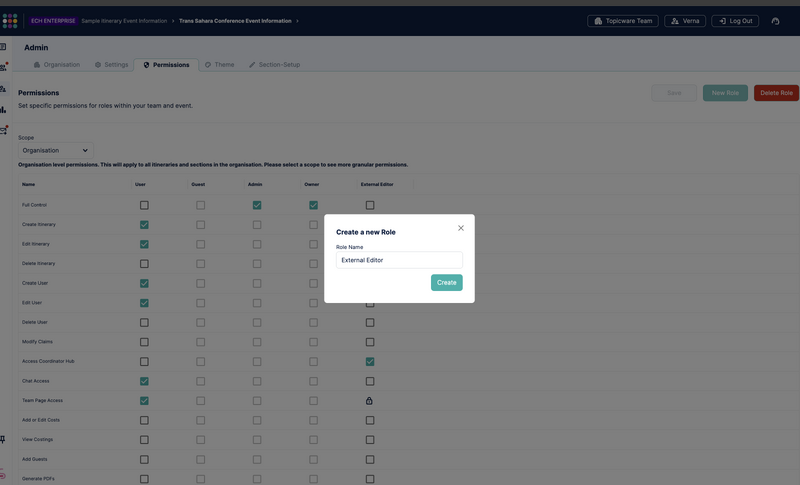Click the Team Page Access row label
Viewport: 800px width, 485px height.
click(42, 400)
